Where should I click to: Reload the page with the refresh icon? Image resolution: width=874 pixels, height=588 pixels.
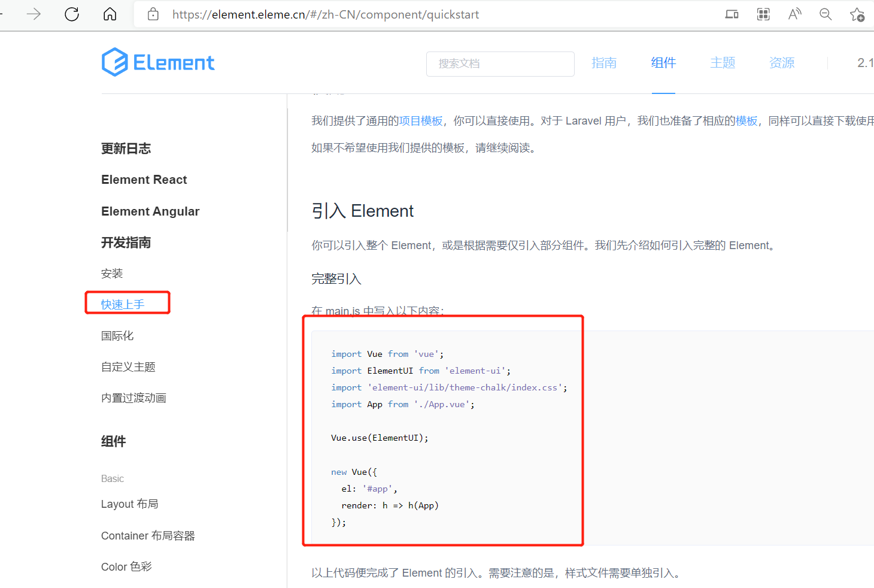coord(71,14)
